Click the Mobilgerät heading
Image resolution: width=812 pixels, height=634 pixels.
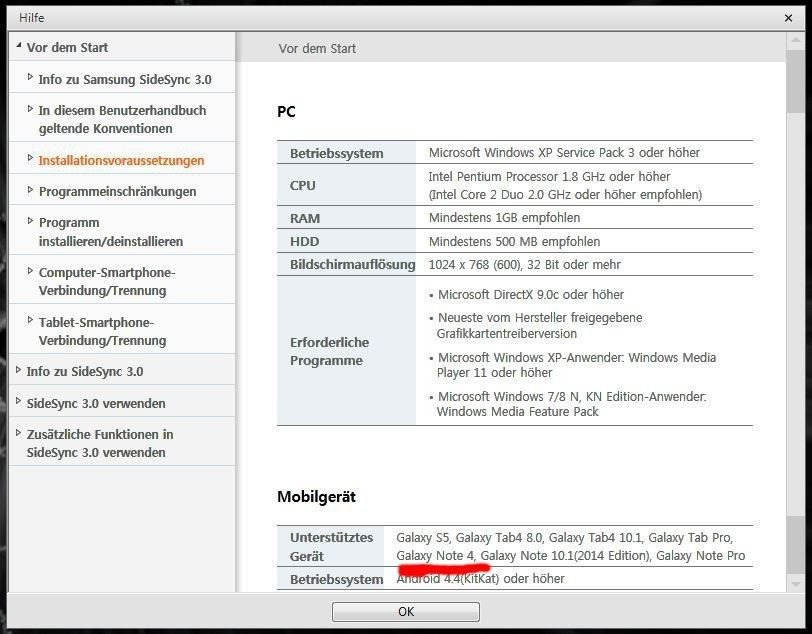click(x=316, y=497)
